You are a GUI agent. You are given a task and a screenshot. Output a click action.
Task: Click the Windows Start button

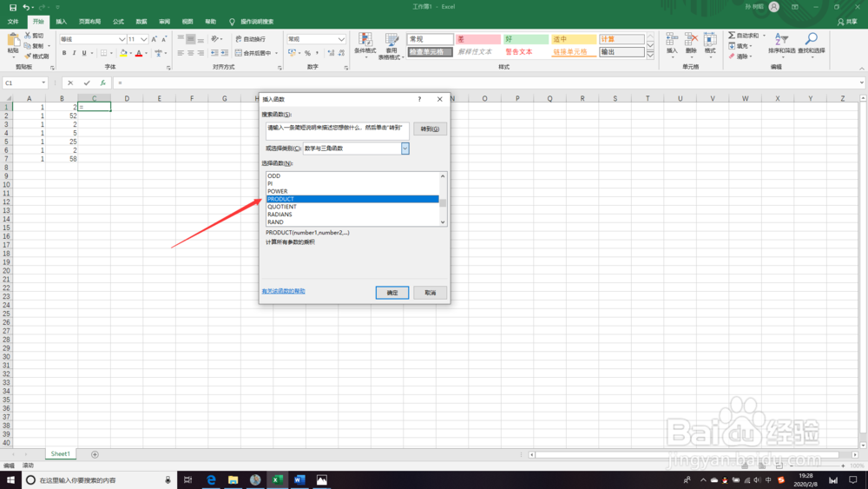[x=10, y=479]
